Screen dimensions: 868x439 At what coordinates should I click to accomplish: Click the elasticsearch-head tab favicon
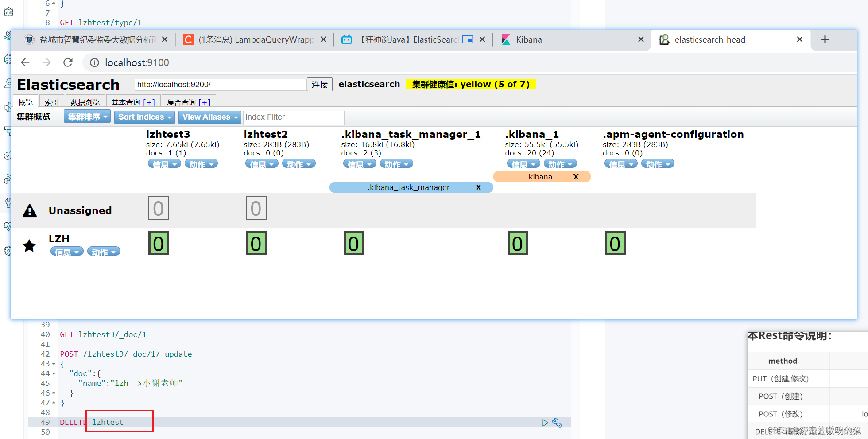pos(664,39)
